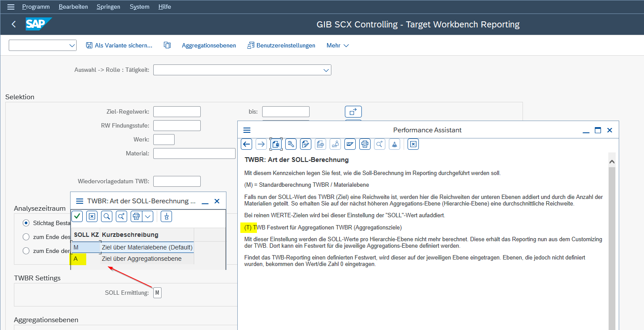Open the Bearbeiten menu
The image size is (644, 330).
pyautogui.click(x=73, y=7)
